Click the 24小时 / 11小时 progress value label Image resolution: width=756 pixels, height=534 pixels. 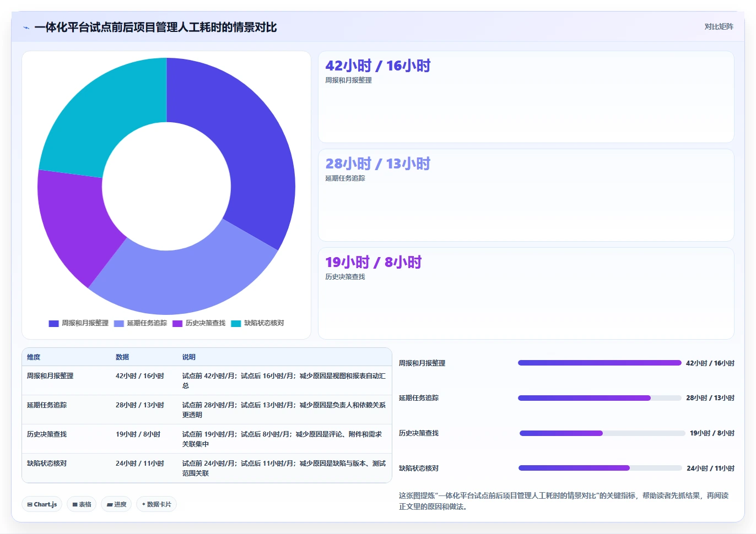710,468
